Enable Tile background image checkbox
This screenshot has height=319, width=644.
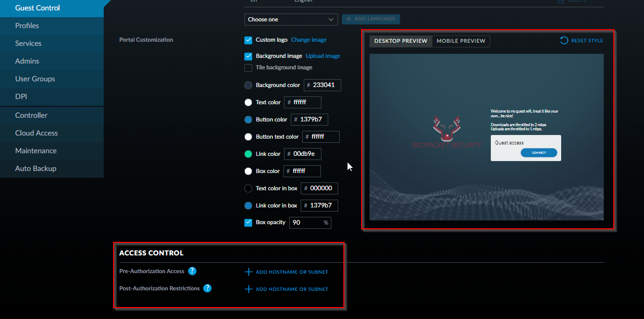249,68
